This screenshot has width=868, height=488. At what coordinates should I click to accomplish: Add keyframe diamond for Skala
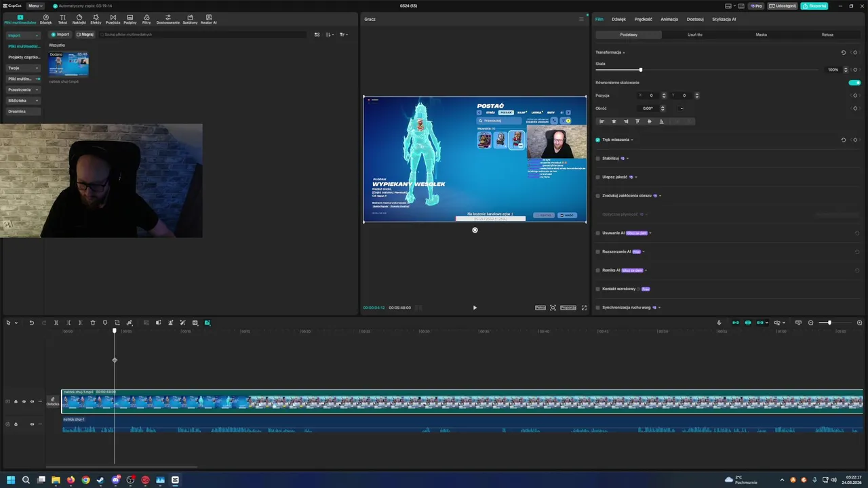(x=855, y=70)
